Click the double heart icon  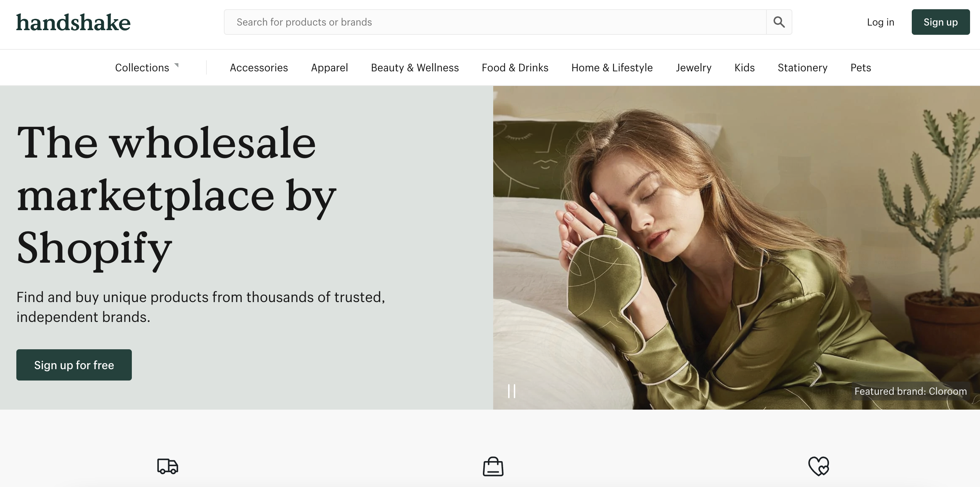coord(819,466)
